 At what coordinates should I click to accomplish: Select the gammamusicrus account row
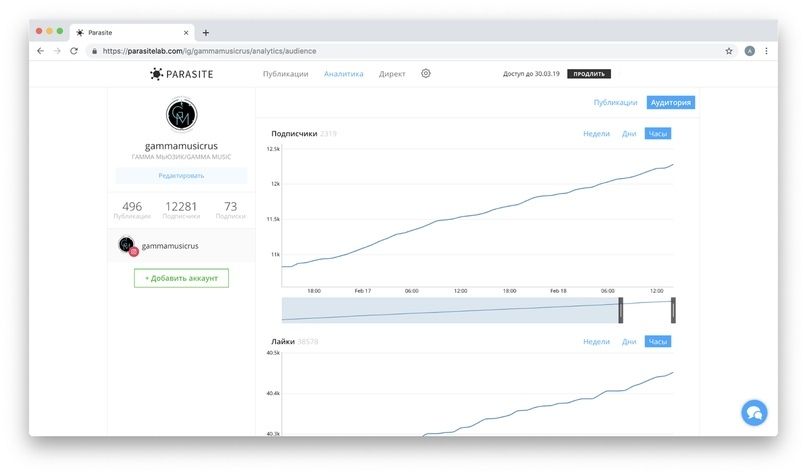pyautogui.click(x=181, y=246)
